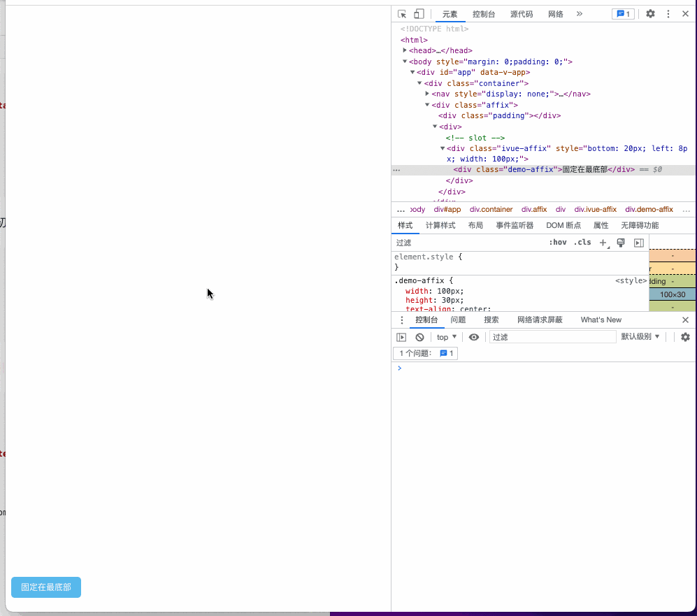Click the 固定在最底部 blue button
Screen dimensions: 697x616
[x=46, y=587]
